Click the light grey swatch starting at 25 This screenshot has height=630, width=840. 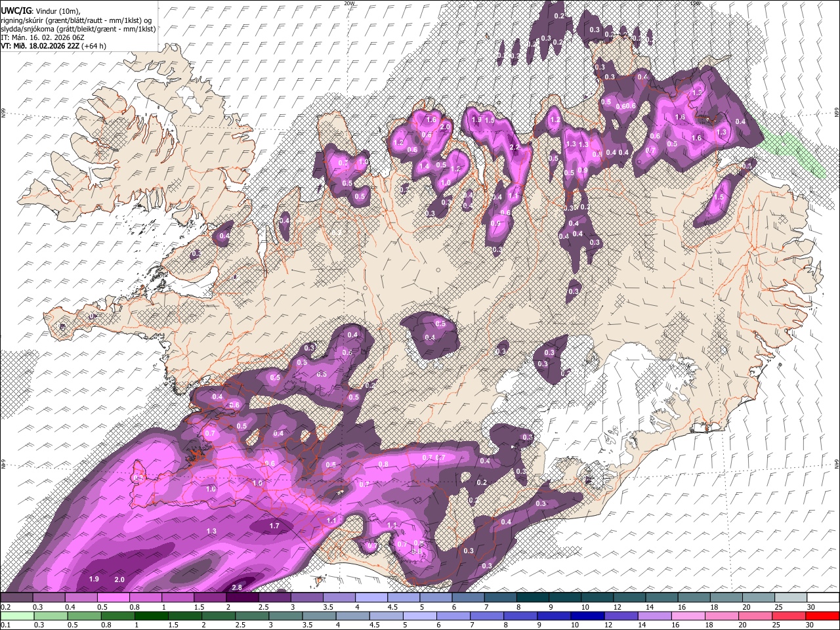tap(791, 597)
